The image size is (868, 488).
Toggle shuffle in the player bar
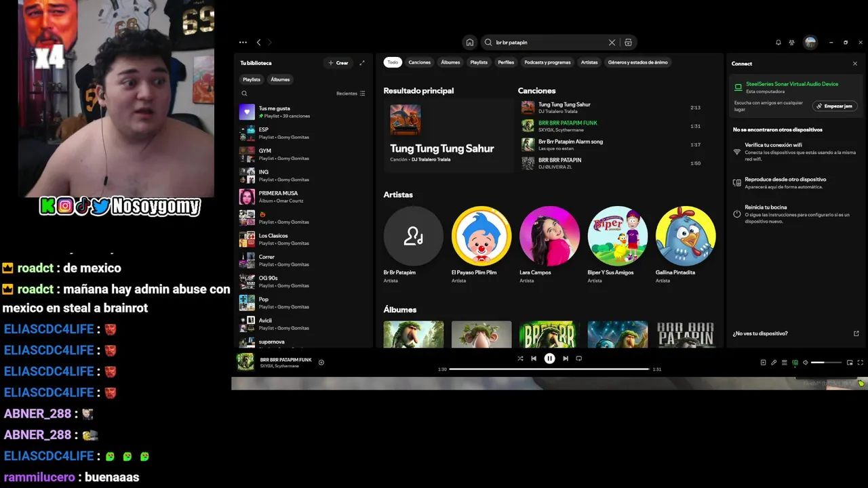pos(520,359)
